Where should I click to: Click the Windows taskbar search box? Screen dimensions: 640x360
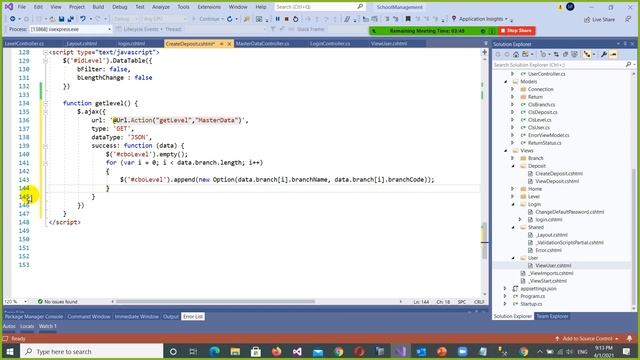[92, 351]
